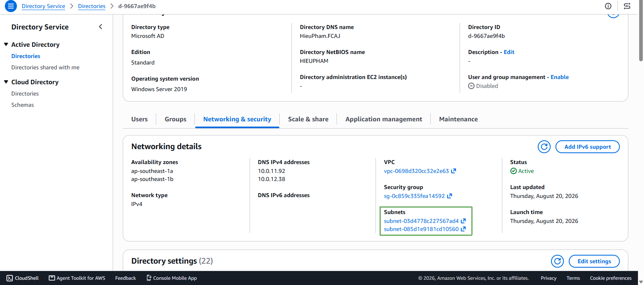Click the Edit settings button

tap(594, 261)
